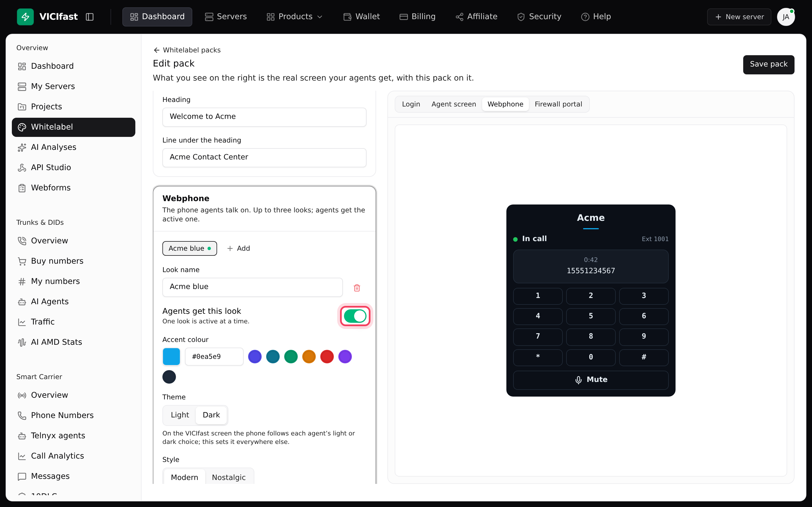Screen dimensions: 812x507
Task: Add a new webphone look
Action: point(239,248)
